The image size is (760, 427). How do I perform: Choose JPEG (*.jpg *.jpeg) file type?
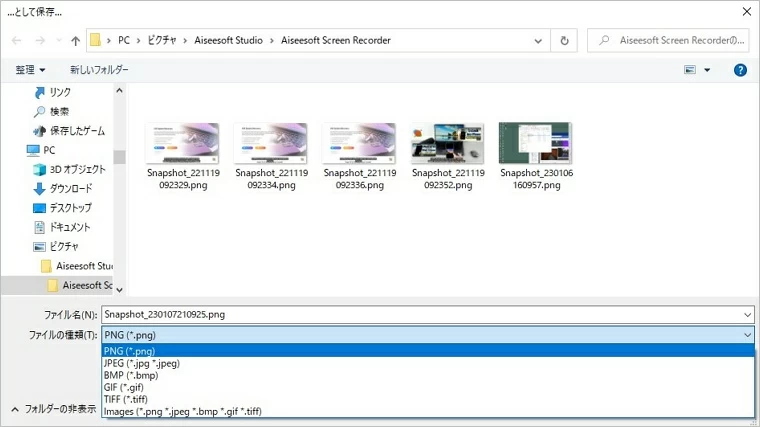(x=428, y=363)
